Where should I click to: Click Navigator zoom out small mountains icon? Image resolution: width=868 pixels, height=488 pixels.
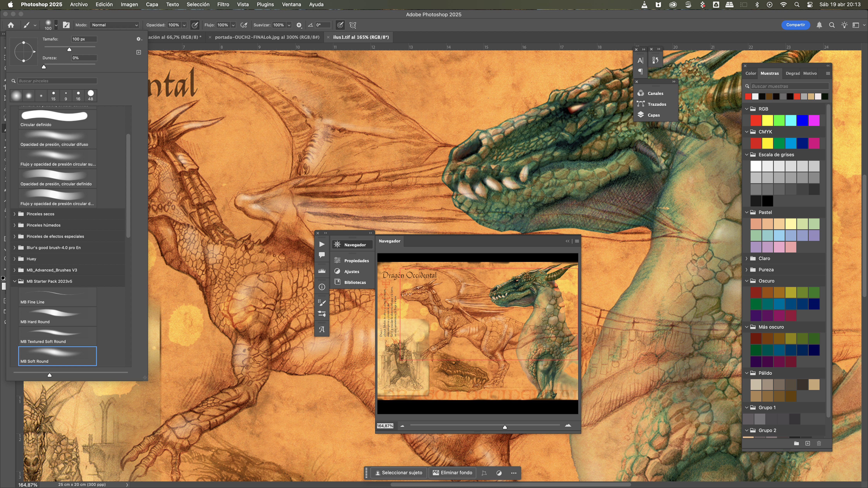coord(402,426)
